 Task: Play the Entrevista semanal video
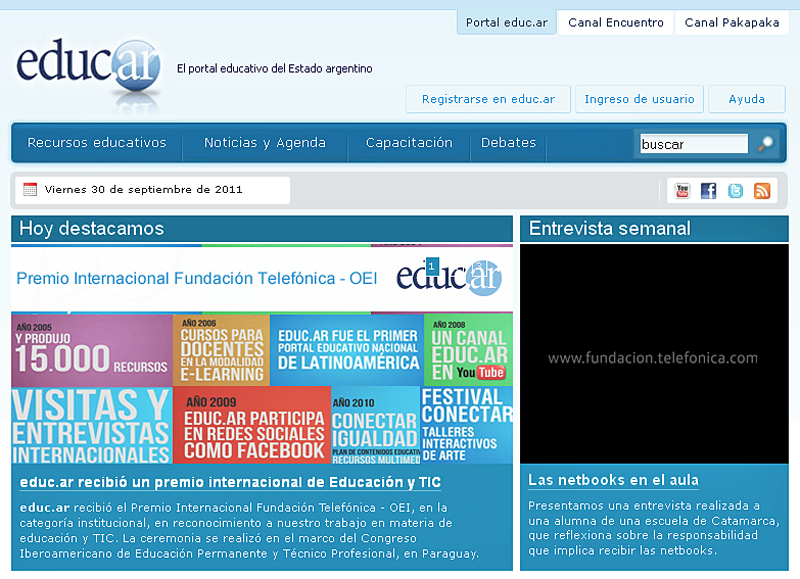(x=654, y=354)
